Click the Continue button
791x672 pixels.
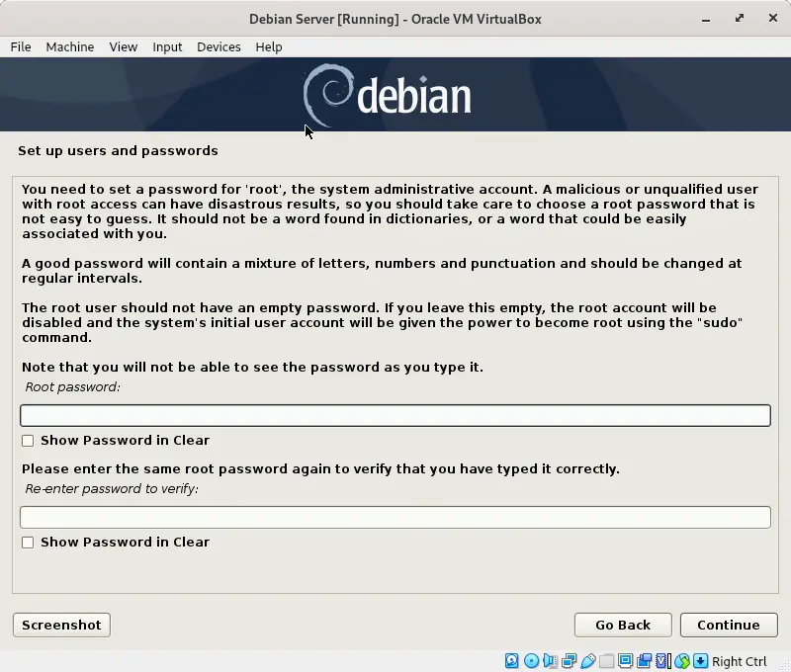point(729,626)
